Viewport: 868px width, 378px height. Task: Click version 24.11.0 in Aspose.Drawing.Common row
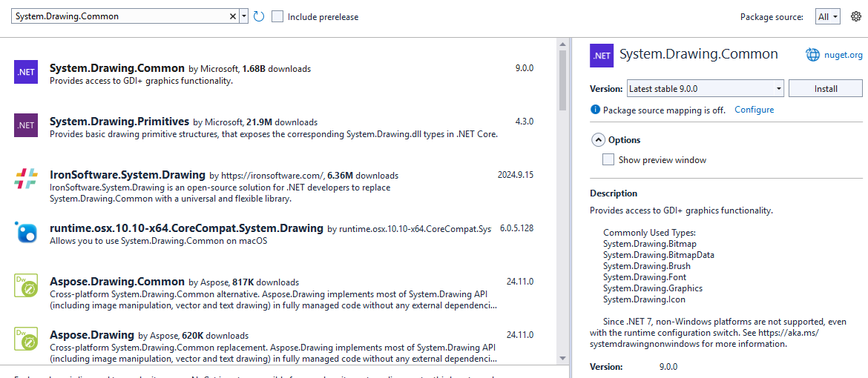point(520,281)
